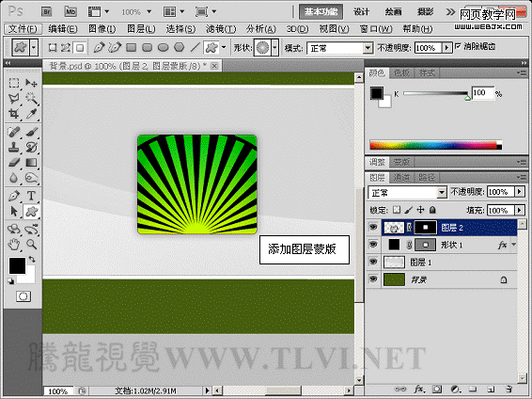
Task: Click the color spectrum ramp
Action: coord(435,145)
